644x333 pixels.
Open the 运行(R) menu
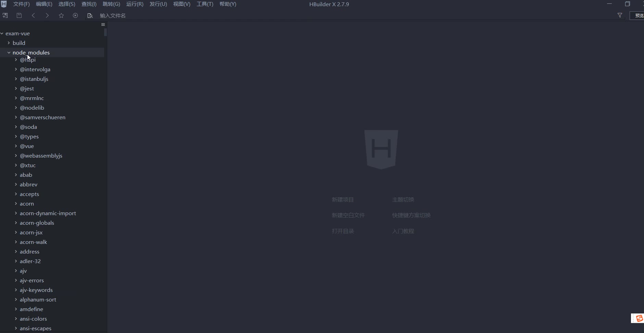135,4
